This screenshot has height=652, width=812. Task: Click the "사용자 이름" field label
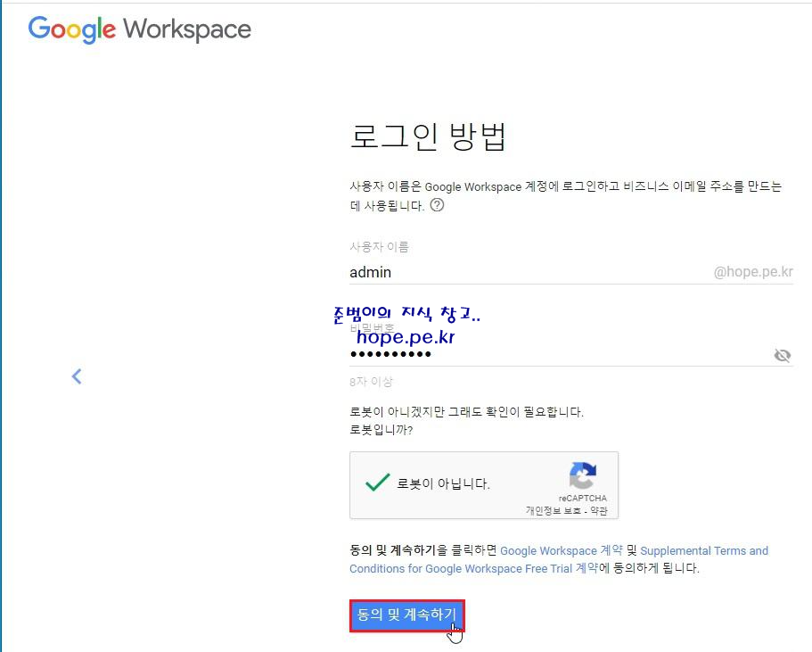tap(379, 247)
